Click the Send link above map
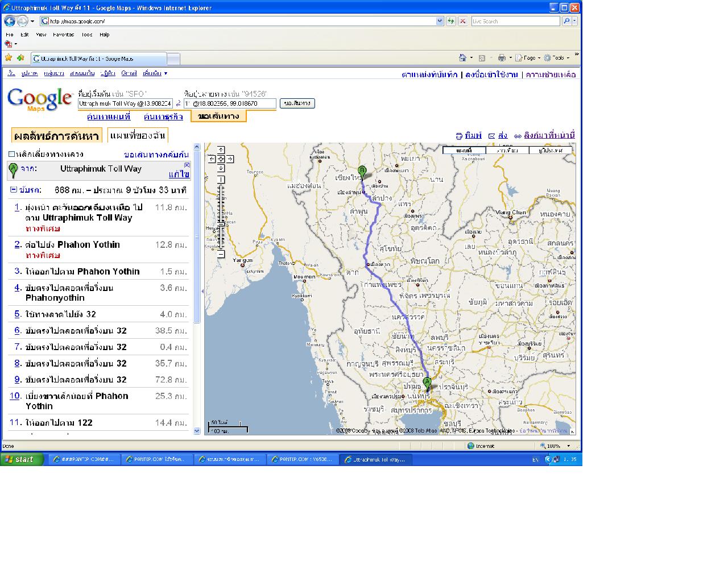 [x=503, y=136]
